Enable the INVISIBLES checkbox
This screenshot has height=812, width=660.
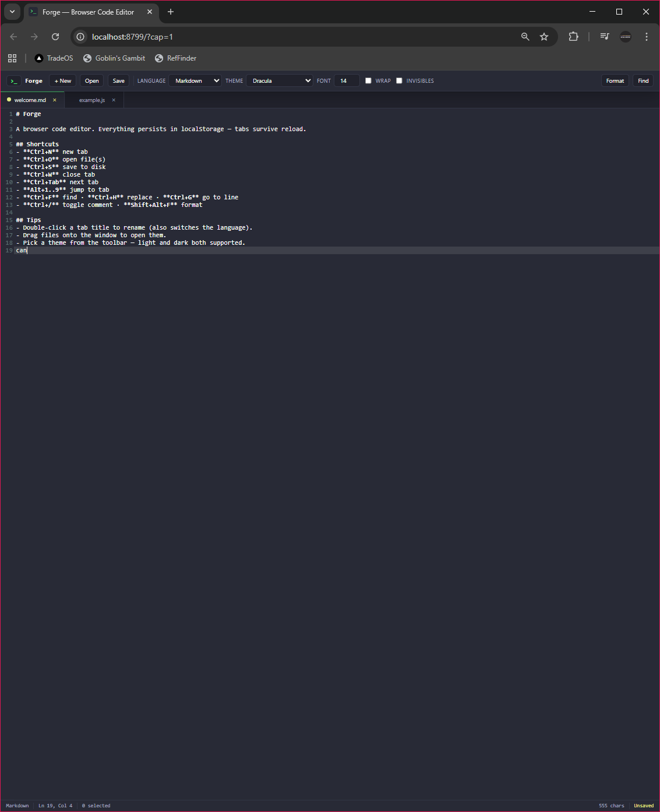tap(399, 80)
